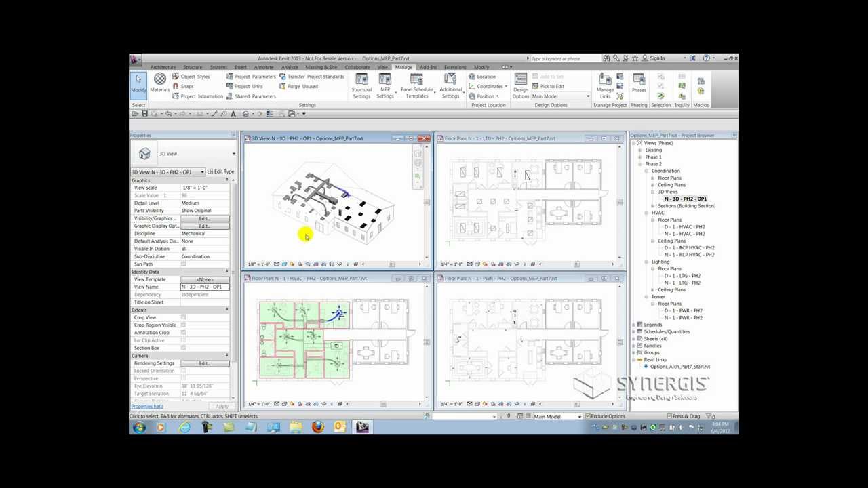Open the Systems ribbon tab

tap(218, 67)
